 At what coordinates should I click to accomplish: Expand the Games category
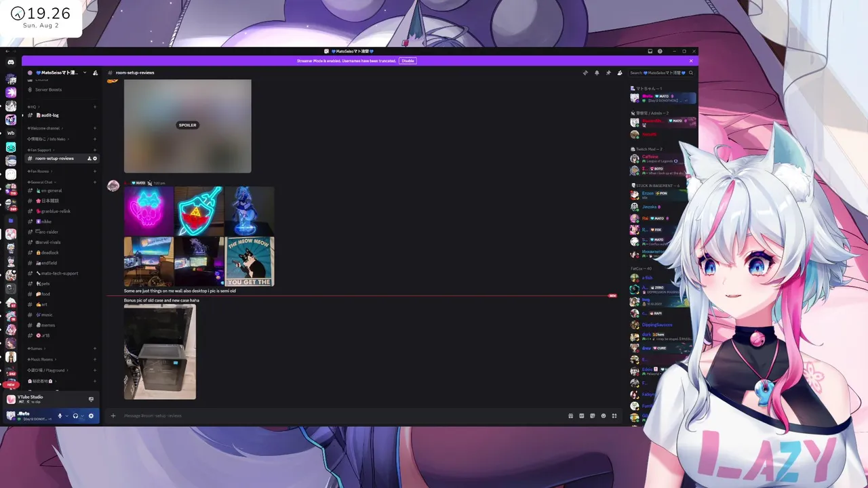click(35, 348)
